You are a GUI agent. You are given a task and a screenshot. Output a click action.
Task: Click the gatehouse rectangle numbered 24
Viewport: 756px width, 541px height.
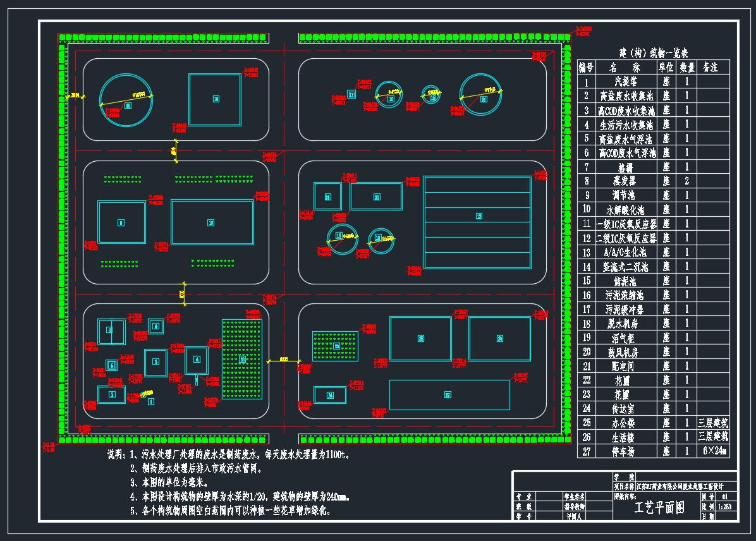tap(330, 395)
